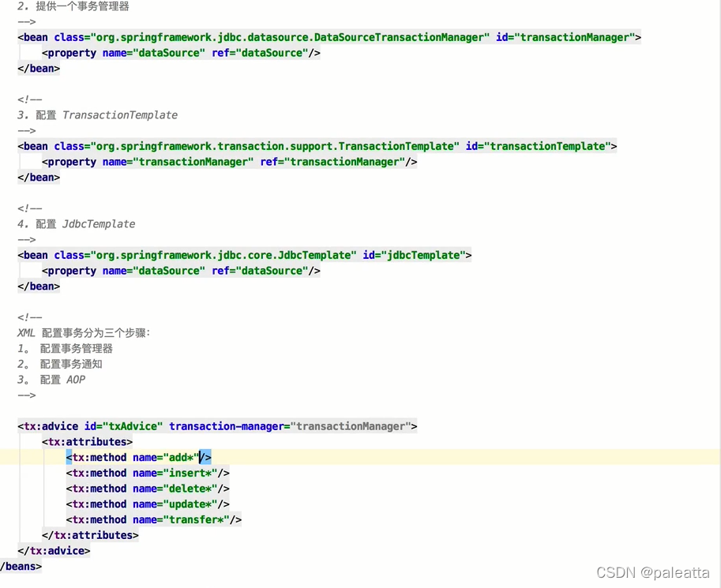Click the comment '4. 配置 JdbcTemplate'

click(77, 224)
